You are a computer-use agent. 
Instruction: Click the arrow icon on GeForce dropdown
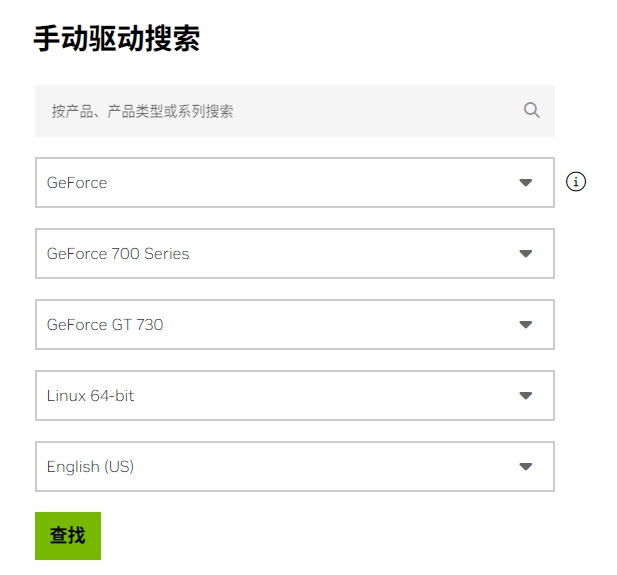pyautogui.click(x=526, y=183)
